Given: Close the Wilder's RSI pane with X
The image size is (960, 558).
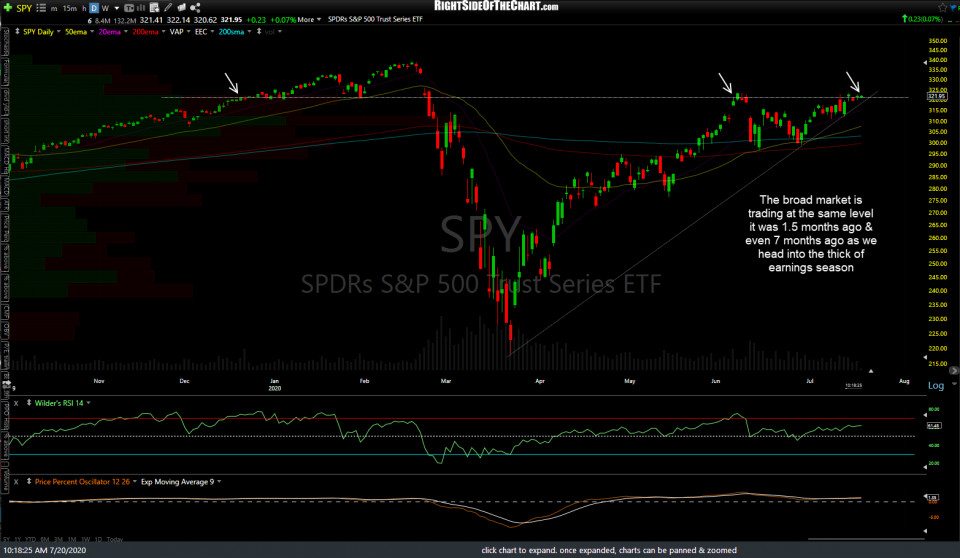Looking at the screenshot, I should pyautogui.click(x=16, y=403).
